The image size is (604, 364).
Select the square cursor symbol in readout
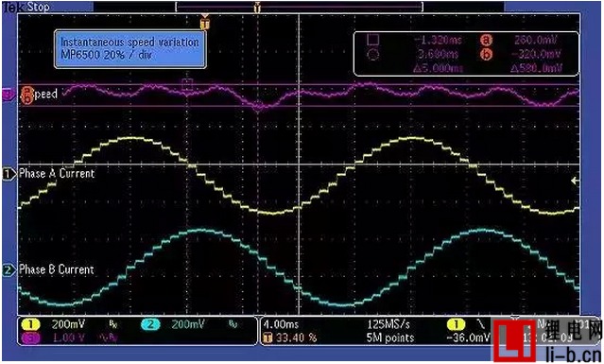click(x=372, y=40)
